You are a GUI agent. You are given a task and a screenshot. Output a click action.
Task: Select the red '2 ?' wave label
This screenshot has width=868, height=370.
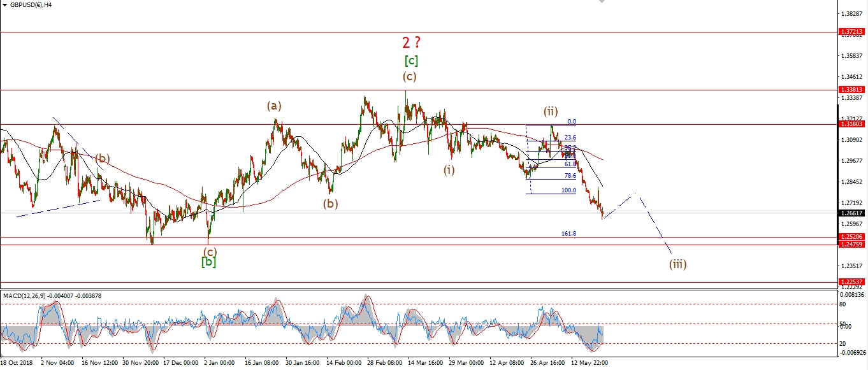click(411, 43)
